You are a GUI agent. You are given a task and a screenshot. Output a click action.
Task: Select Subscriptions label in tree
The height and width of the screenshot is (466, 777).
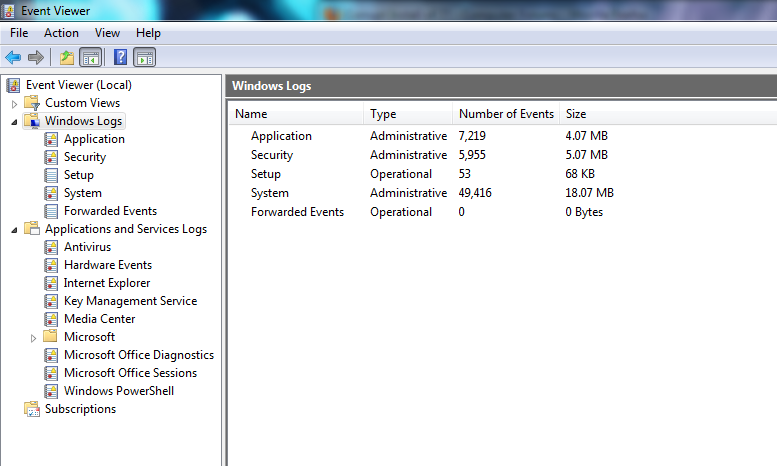(x=80, y=409)
